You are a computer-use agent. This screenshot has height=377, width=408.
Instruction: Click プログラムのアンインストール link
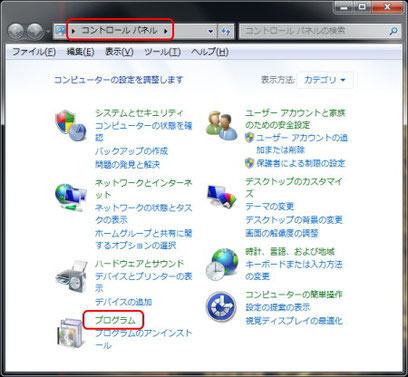pyautogui.click(x=144, y=339)
